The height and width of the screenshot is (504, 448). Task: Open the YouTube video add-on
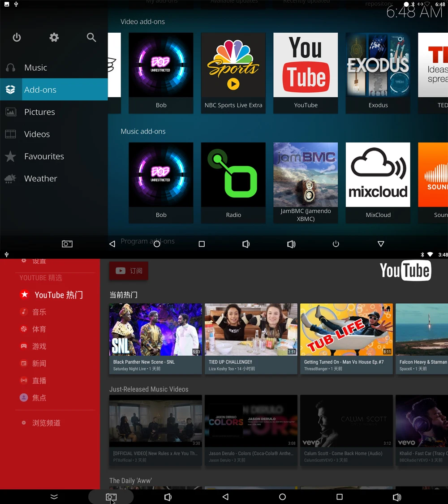306,73
